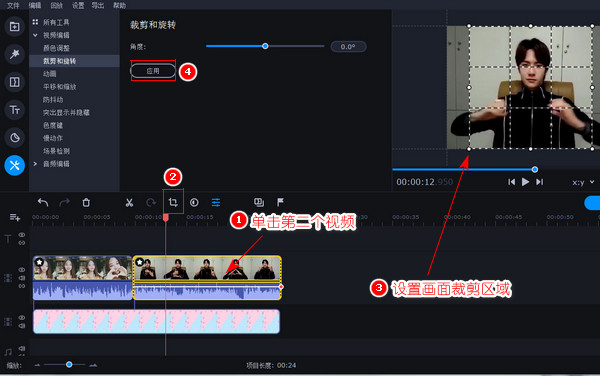The width and height of the screenshot is (600, 376).
Task: Zoom in timeline with large mountain icon
Action: pyautogui.click(x=93, y=365)
